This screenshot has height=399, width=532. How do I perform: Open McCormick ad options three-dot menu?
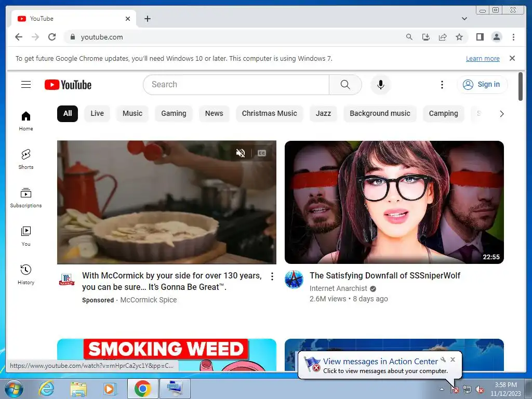coord(272,276)
